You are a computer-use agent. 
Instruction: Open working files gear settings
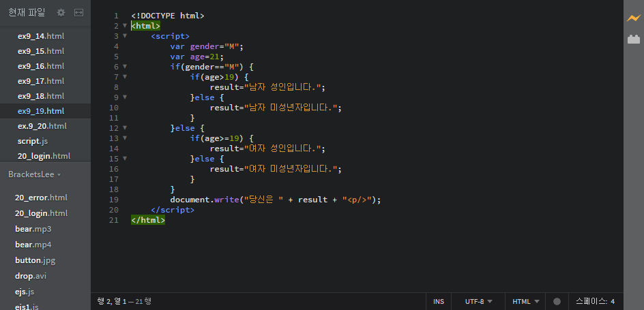pos(61,13)
